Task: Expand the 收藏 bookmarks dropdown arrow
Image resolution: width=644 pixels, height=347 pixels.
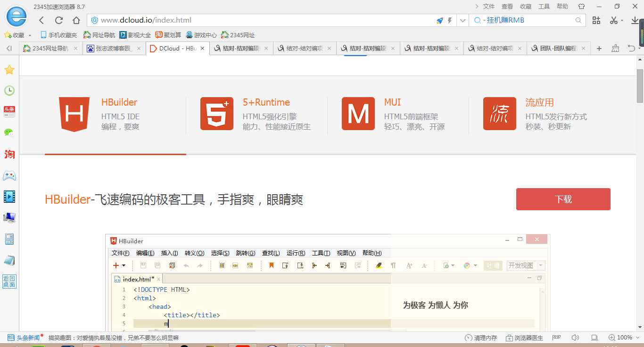Action: [30, 35]
